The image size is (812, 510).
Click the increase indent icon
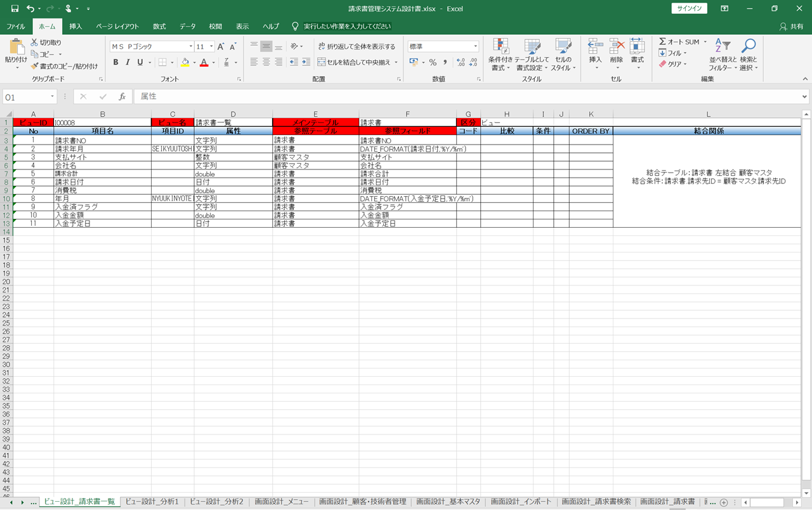point(306,62)
